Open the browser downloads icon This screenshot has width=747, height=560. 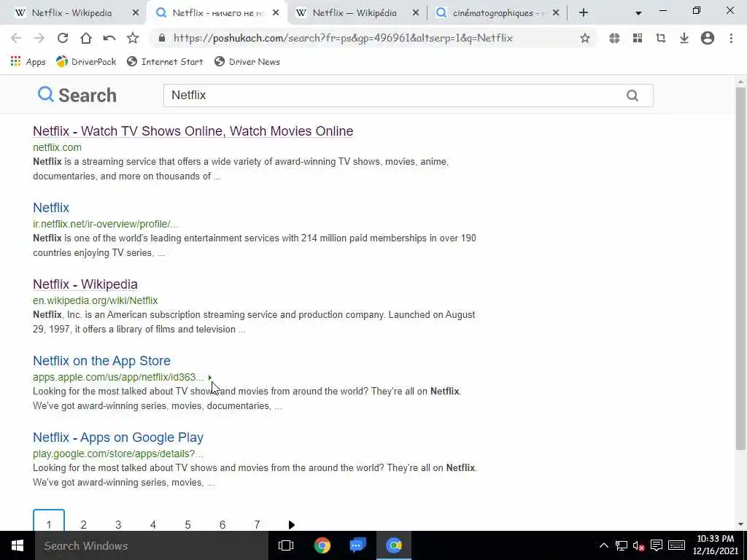(x=684, y=38)
